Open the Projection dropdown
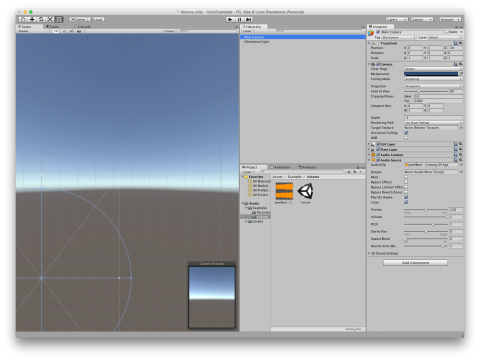Screen dimensions: 480x360 [433, 86]
